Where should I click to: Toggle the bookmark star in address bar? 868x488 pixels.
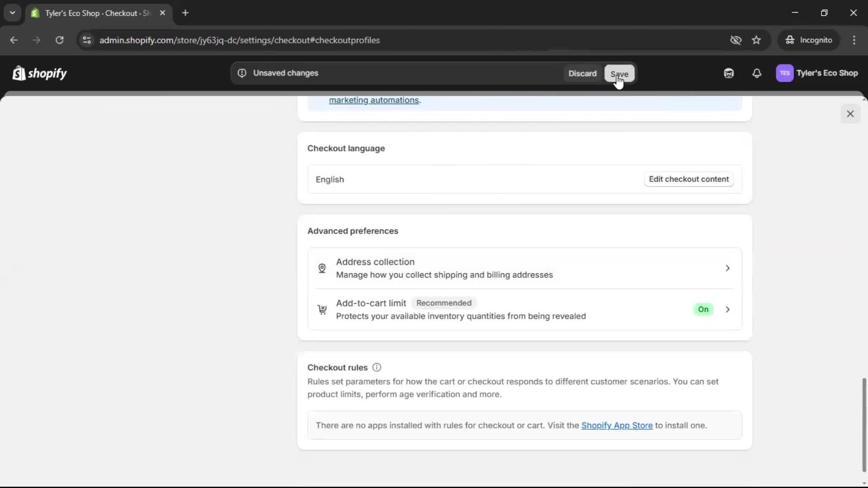(x=756, y=40)
